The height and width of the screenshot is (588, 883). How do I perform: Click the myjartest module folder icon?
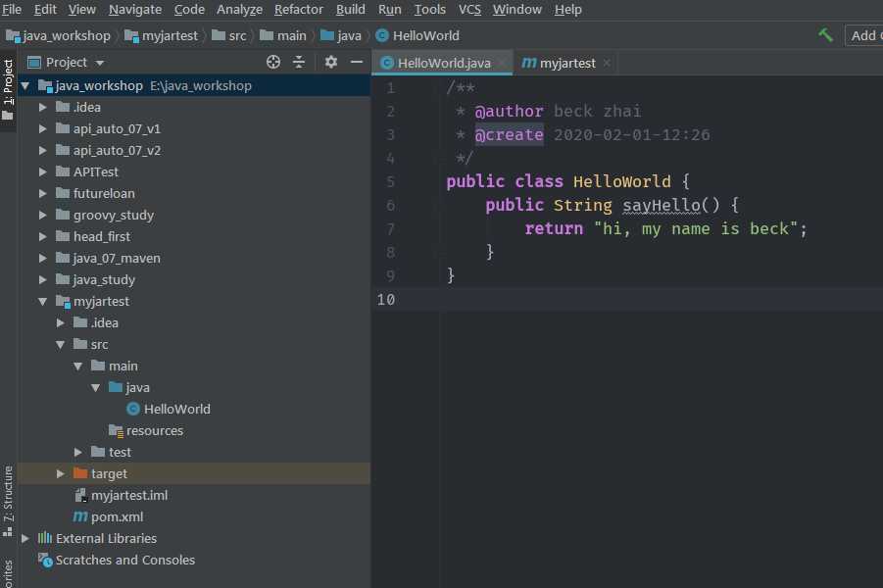63,301
